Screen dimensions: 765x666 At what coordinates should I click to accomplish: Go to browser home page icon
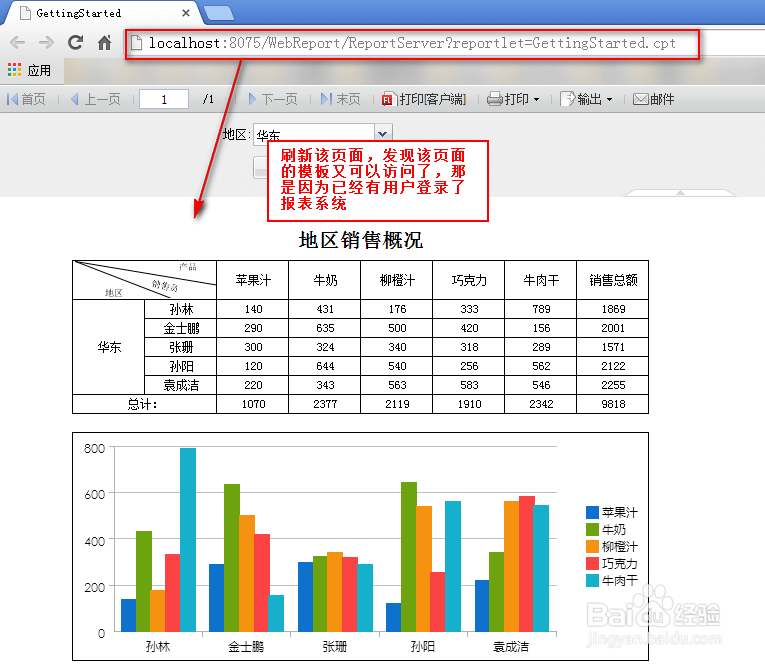coord(104,43)
